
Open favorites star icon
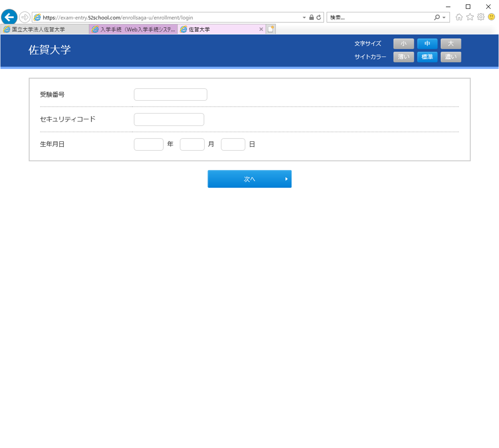coord(470,17)
